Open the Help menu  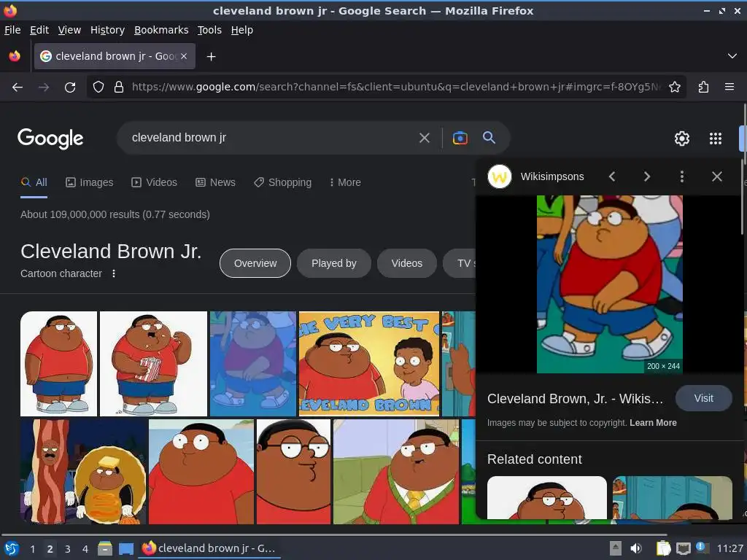coord(242,30)
